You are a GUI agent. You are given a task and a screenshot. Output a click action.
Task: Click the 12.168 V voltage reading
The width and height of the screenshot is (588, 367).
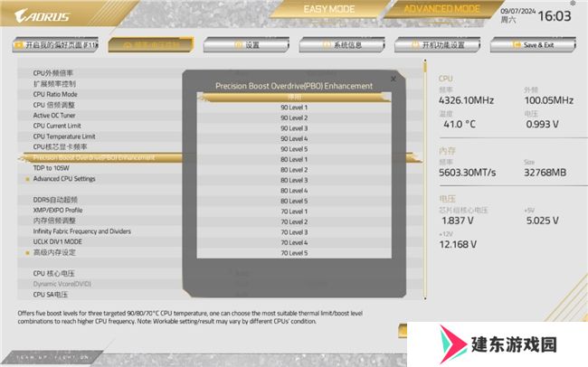(x=458, y=245)
